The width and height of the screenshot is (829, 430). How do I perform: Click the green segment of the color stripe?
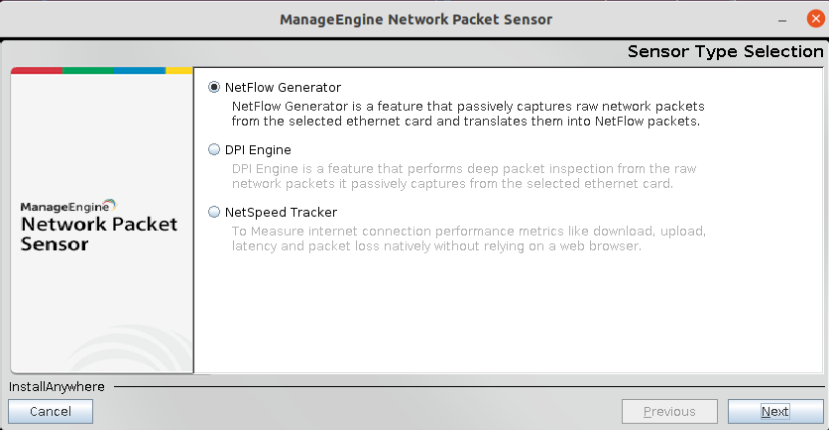pyautogui.click(x=88, y=71)
